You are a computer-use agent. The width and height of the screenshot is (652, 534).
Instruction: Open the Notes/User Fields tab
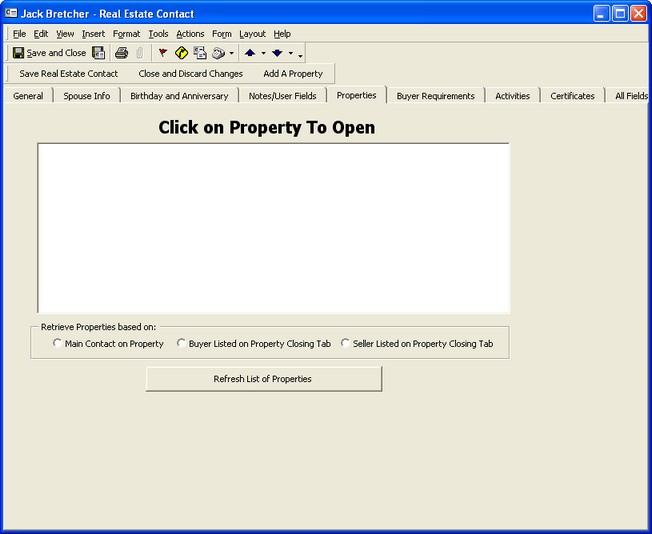(282, 96)
